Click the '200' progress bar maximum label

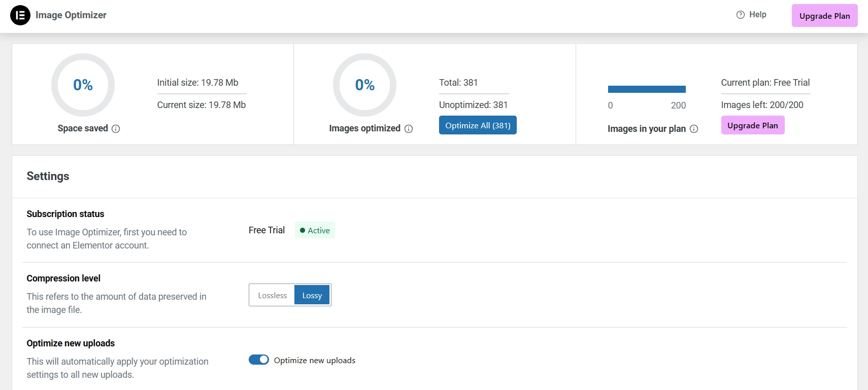(x=678, y=105)
